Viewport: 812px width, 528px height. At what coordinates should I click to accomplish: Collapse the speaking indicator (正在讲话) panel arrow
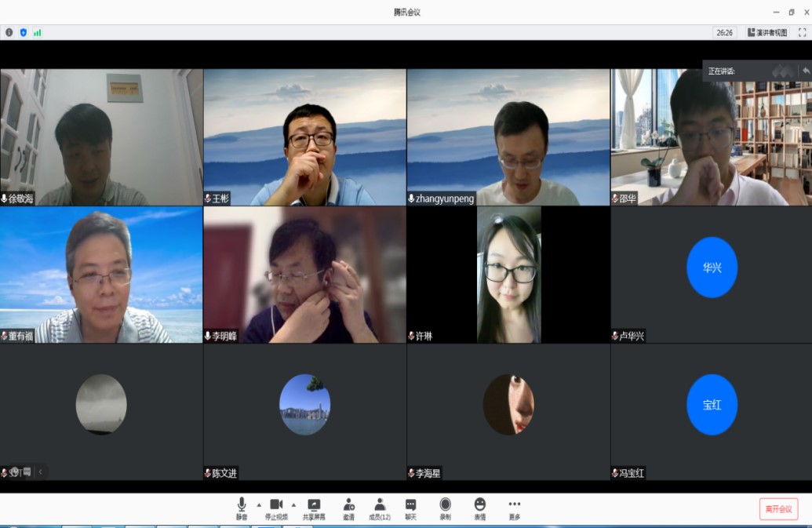coord(805,71)
